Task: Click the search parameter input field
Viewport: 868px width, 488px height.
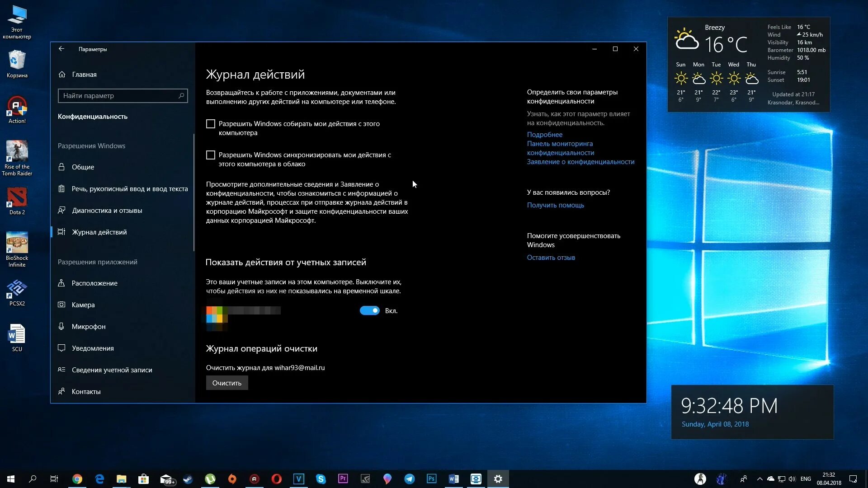Action: tap(123, 95)
